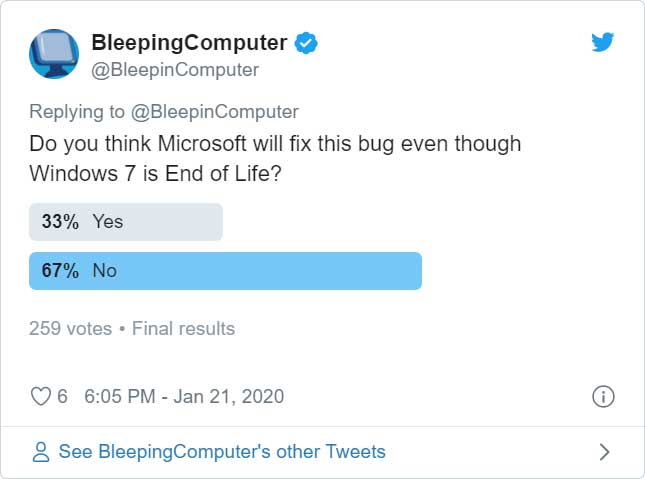
Task: Click the No option label
Action: click(104, 271)
